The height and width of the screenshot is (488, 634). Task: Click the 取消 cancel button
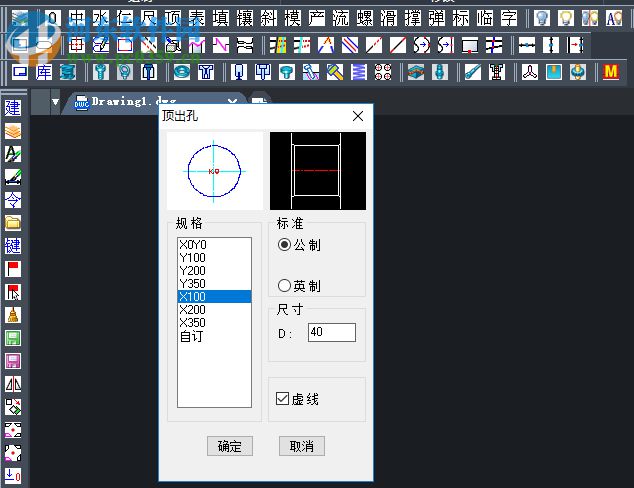point(302,446)
